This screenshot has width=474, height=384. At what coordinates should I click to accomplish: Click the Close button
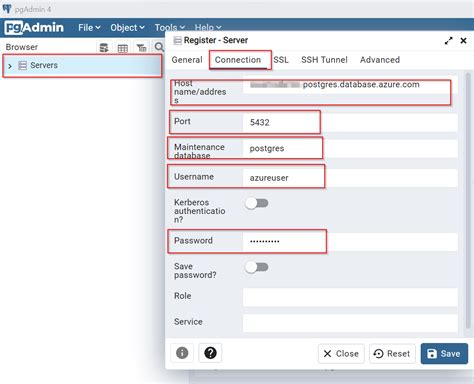pos(341,354)
